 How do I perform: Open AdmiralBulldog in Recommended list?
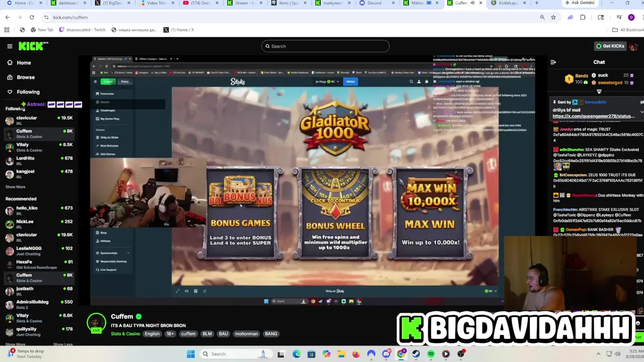click(39, 304)
